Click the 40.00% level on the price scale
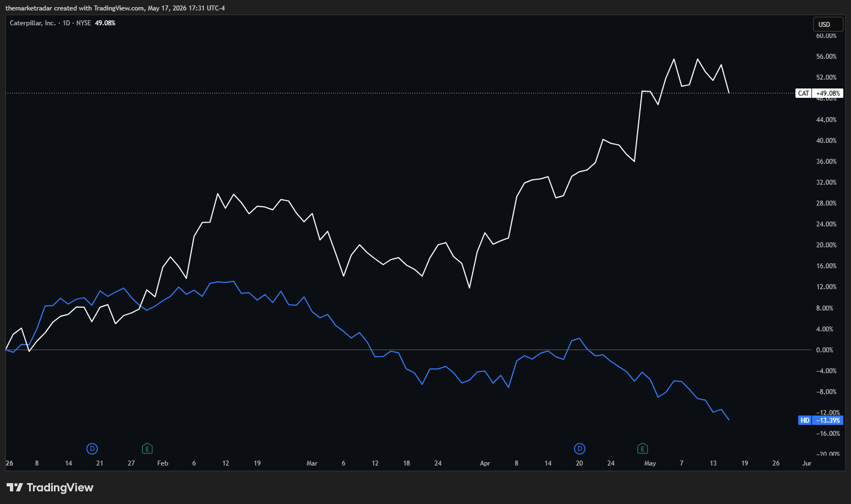 [x=826, y=141]
